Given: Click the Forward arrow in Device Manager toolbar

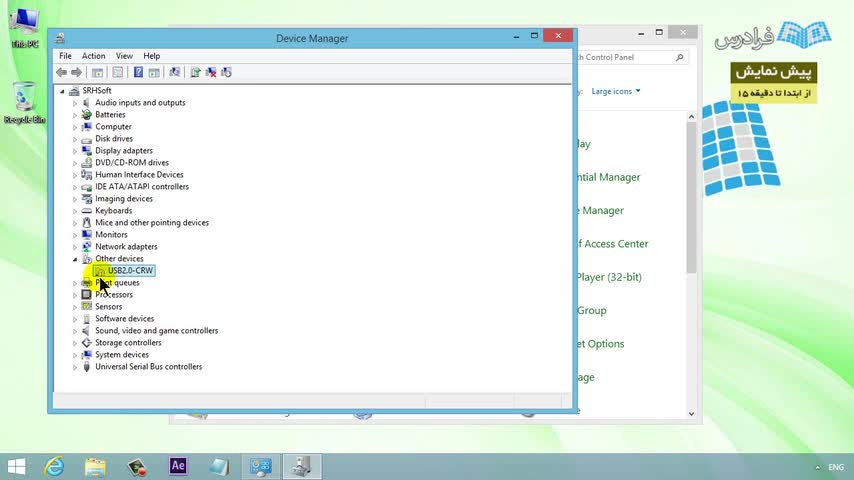Looking at the screenshot, I should [76, 72].
